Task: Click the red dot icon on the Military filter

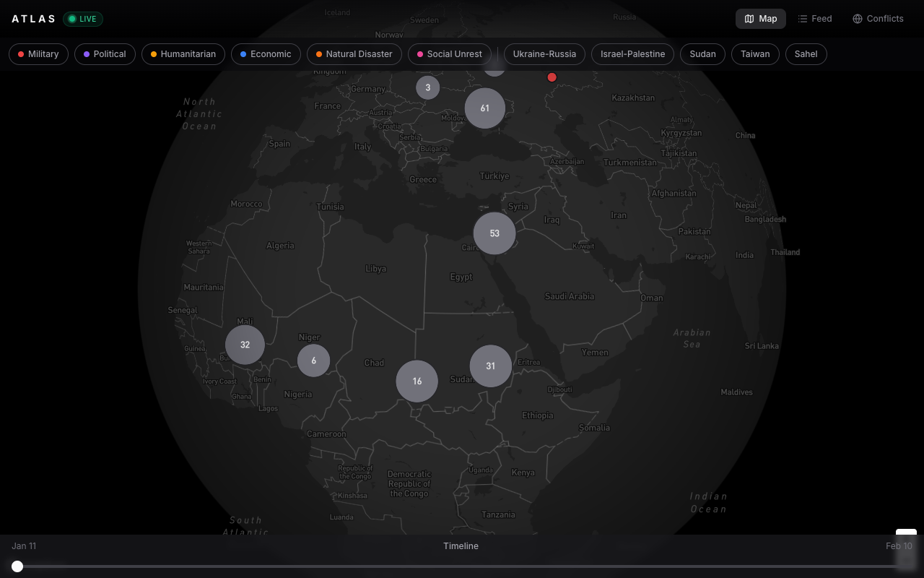Action: coord(22,53)
